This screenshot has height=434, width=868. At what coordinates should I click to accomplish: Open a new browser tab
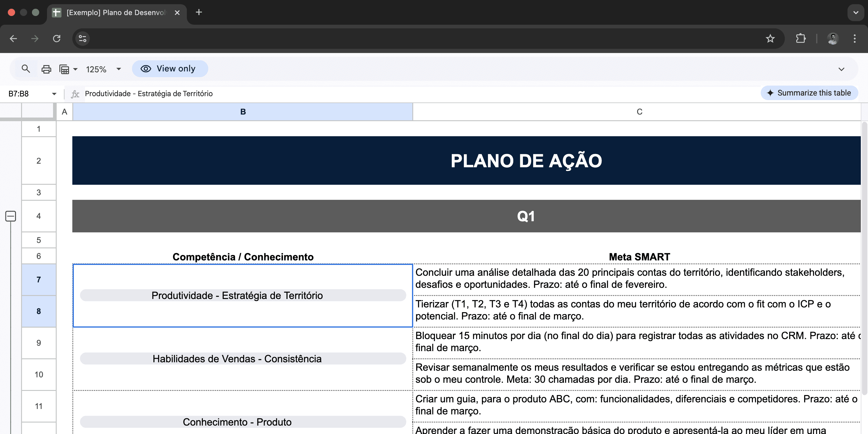tap(199, 12)
